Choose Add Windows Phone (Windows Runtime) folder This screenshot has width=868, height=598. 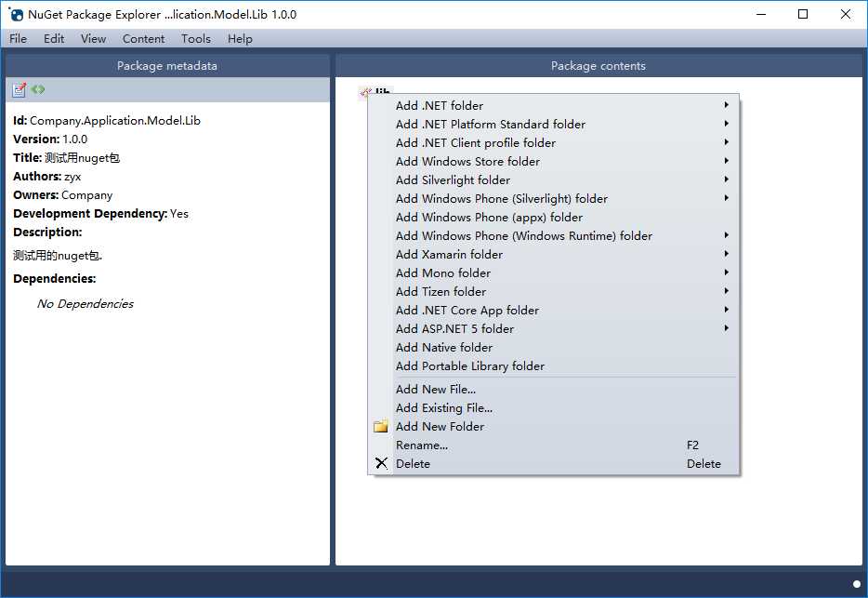[554, 235]
